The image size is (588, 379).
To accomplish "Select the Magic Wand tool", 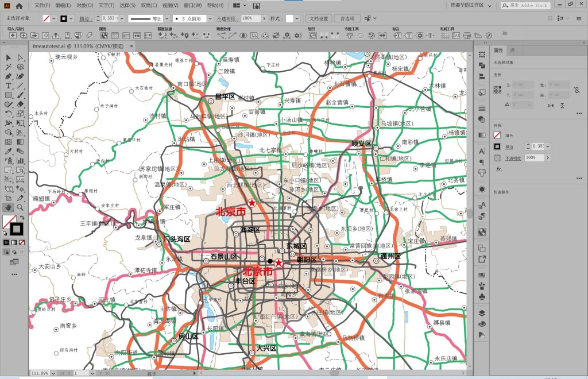I will (9, 67).
